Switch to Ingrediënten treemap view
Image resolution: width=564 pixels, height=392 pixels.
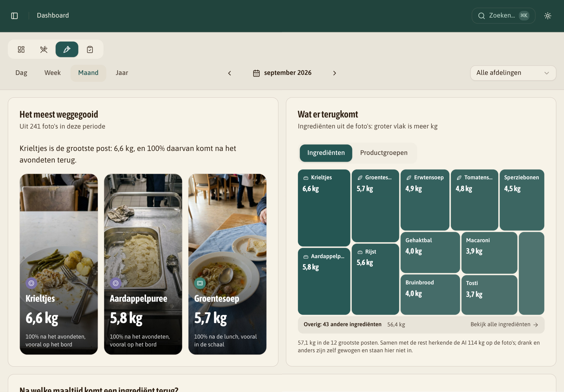point(326,153)
